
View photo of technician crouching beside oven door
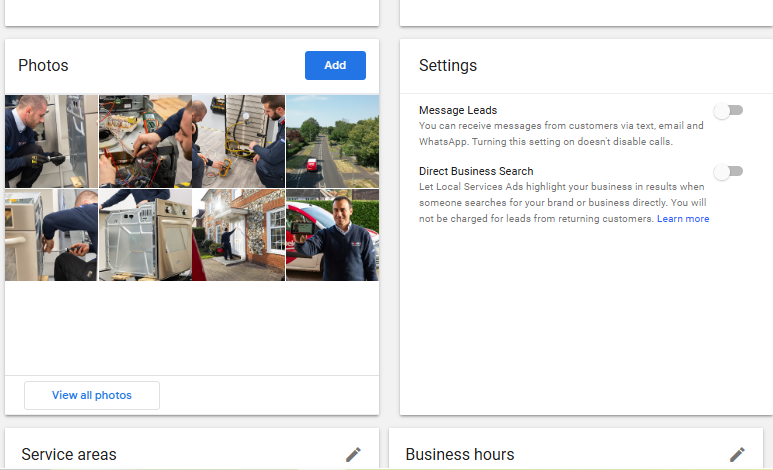(x=51, y=235)
